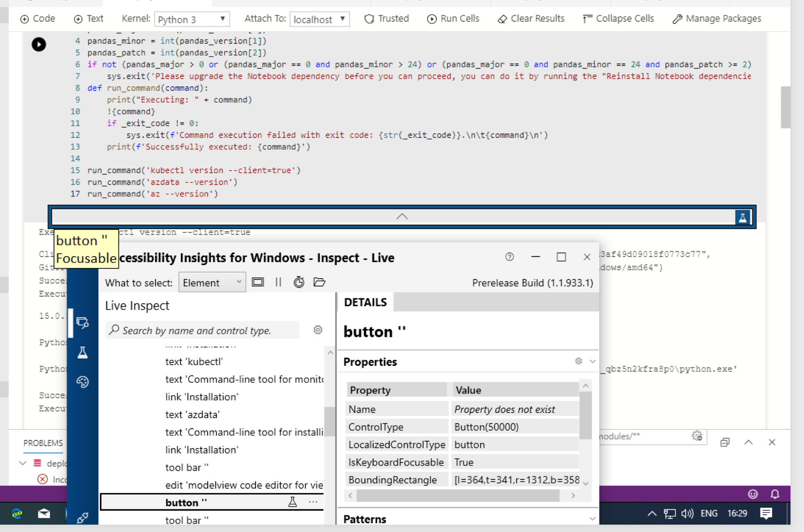The height and width of the screenshot is (532, 804).
Task: Start timed inspect with stopwatch icon
Action: pyautogui.click(x=299, y=282)
